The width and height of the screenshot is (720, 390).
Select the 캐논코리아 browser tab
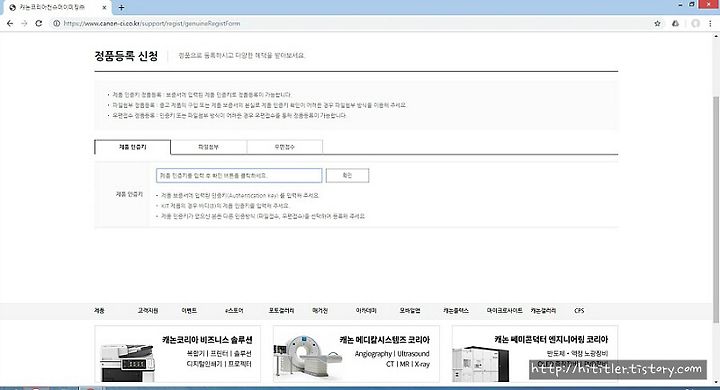click(57, 8)
